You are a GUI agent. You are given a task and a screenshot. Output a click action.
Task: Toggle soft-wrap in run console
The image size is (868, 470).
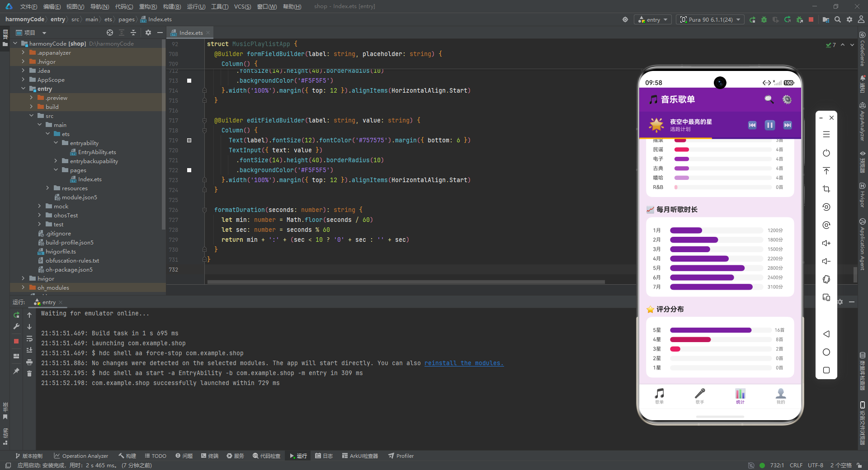(x=29, y=338)
